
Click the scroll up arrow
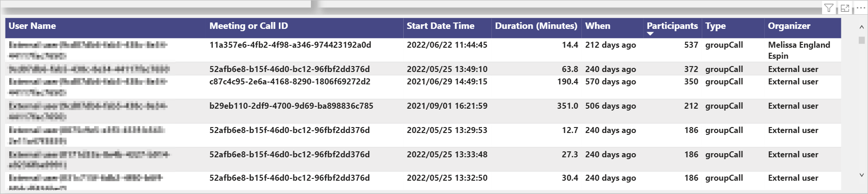[862, 27]
